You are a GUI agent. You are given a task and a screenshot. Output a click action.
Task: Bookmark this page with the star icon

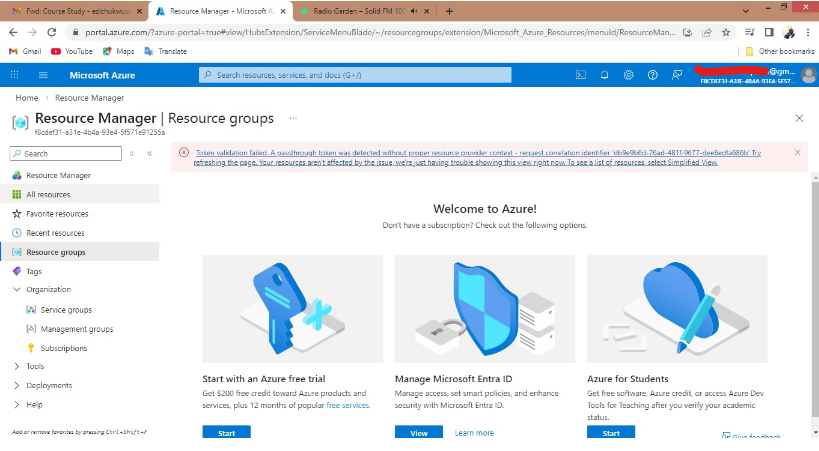click(726, 32)
